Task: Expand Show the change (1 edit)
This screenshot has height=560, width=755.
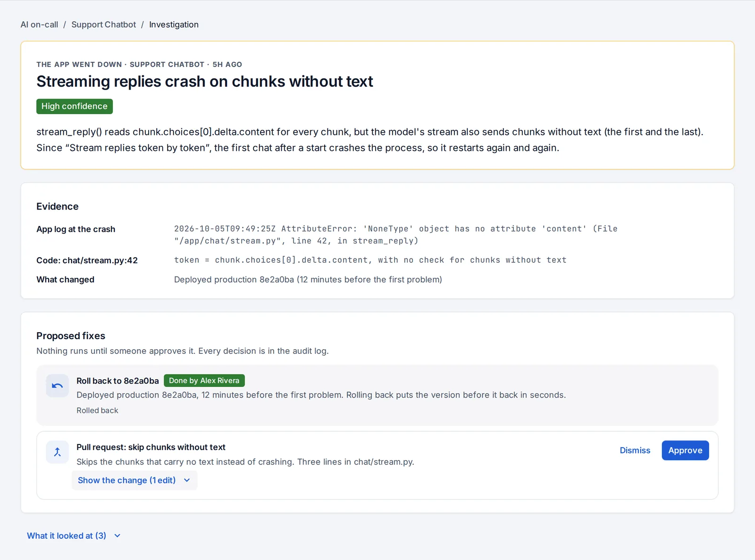Action: (x=134, y=480)
